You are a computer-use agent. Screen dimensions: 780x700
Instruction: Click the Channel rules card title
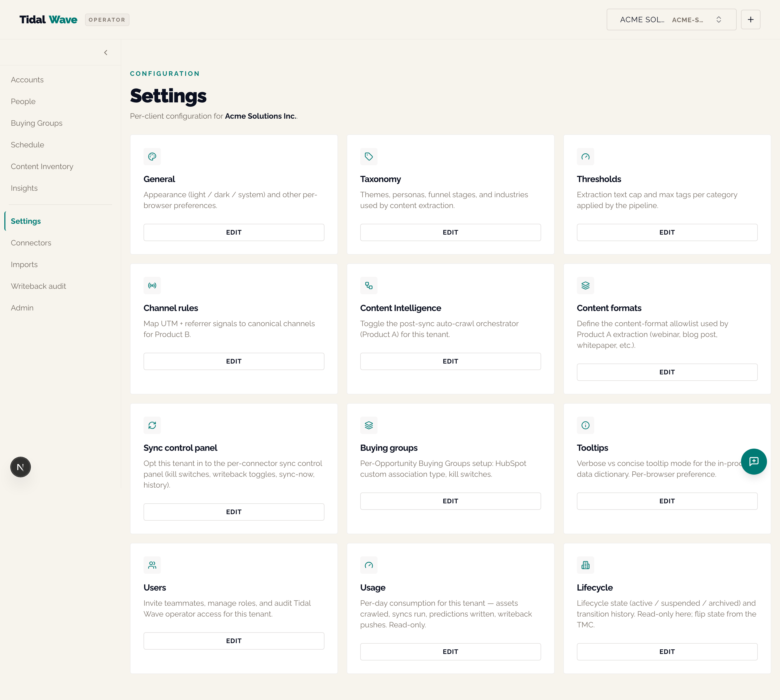[x=171, y=308]
